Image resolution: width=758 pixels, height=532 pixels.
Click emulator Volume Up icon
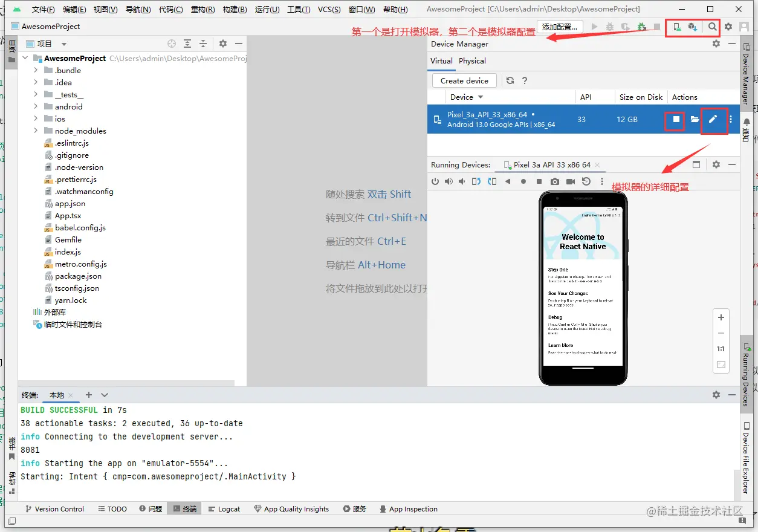click(x=449, y=181)
